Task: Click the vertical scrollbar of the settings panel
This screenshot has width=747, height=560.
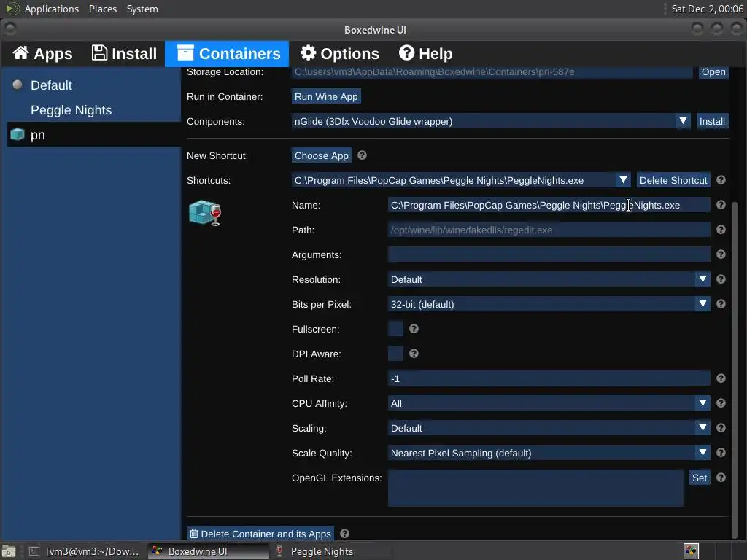Action: (734, 369)
